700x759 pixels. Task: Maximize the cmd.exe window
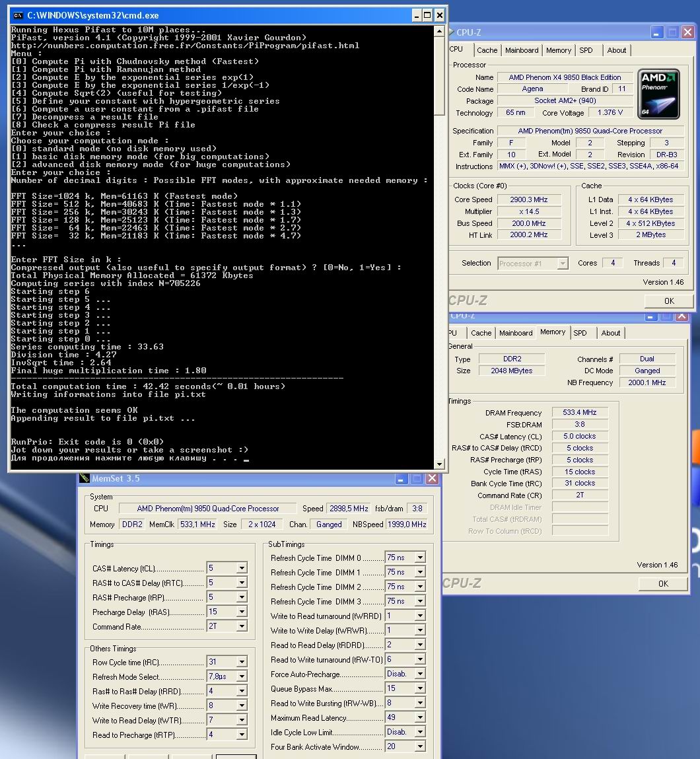(428, 15)
